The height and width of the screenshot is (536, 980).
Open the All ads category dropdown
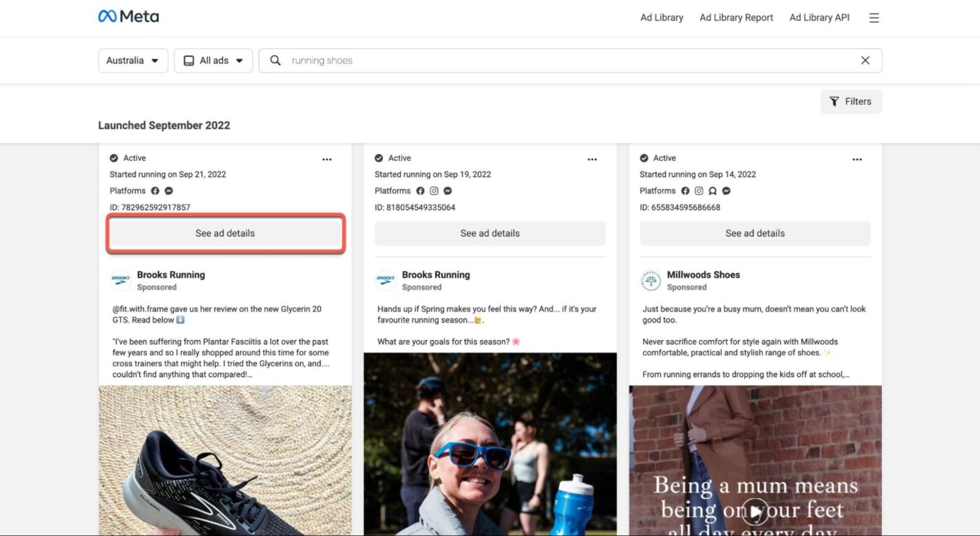point(213,60)
